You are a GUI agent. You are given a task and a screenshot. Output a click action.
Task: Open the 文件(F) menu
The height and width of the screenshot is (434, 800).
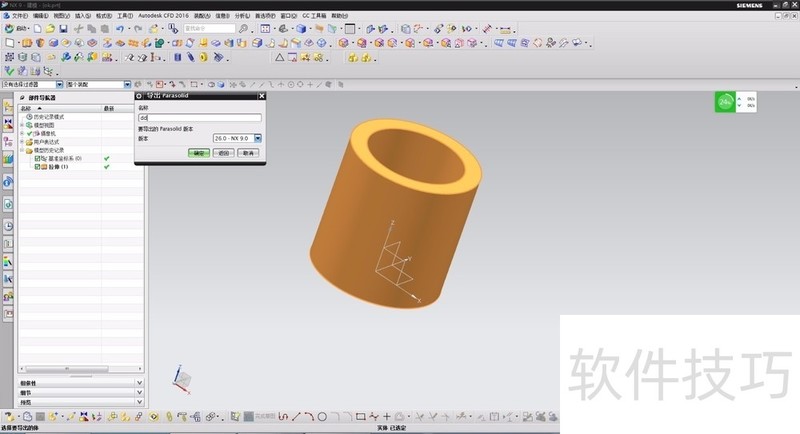tap(20, 16)
